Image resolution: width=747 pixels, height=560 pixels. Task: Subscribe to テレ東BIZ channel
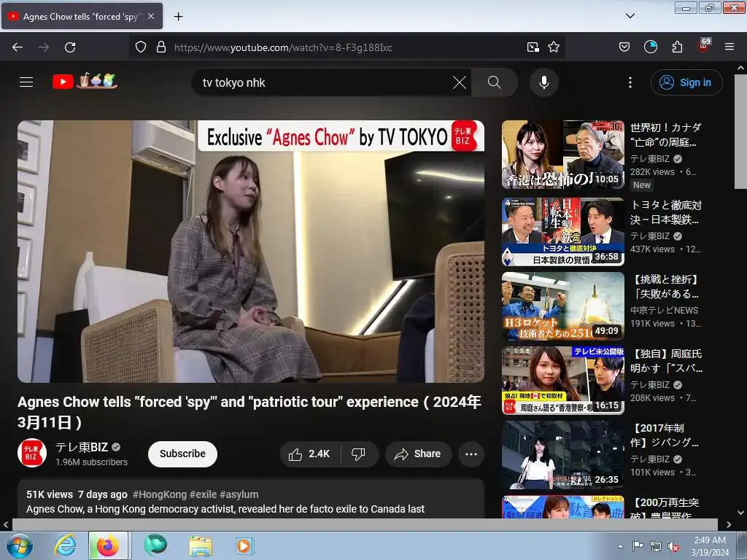point(182,454)
